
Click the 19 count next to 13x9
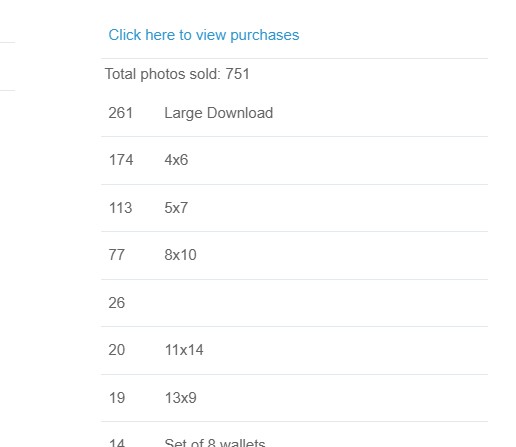[117, 398]
